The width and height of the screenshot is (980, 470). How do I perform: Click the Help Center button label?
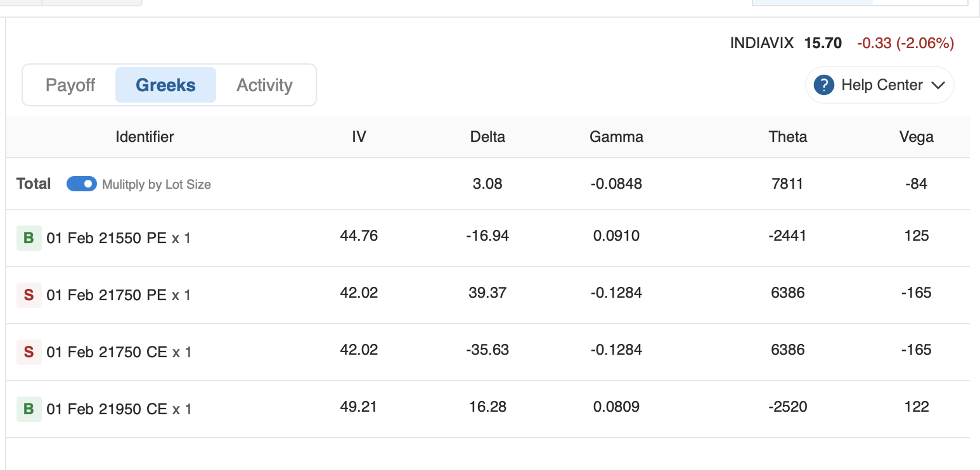click(882, 85)
